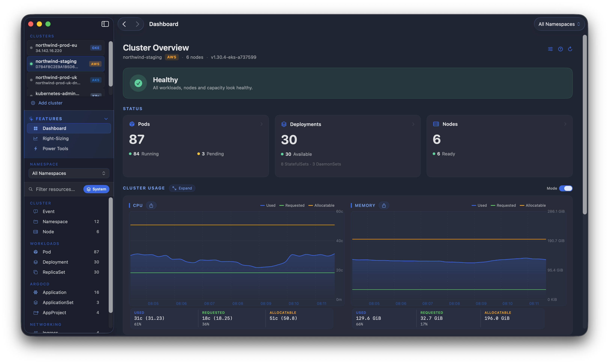Click the main dashboard scrollbar
Screen dimensions: 609x364
point(585,125)
